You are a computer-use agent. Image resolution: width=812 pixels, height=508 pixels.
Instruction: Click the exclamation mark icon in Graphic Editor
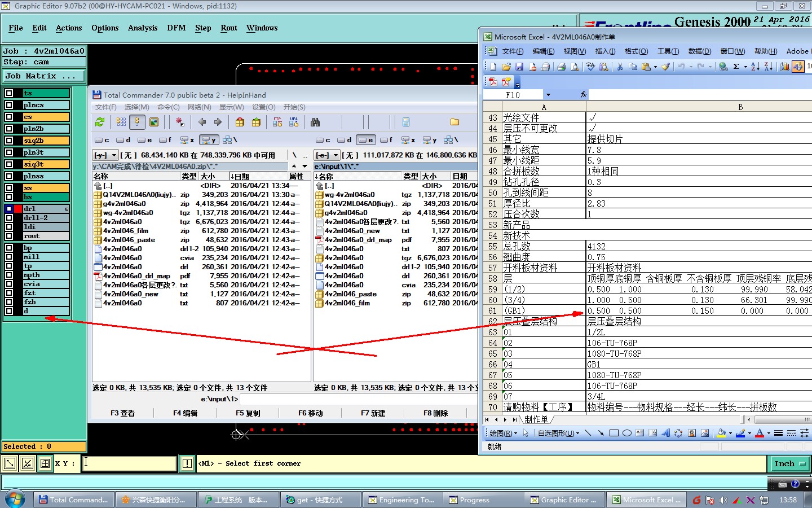point(187,463)
